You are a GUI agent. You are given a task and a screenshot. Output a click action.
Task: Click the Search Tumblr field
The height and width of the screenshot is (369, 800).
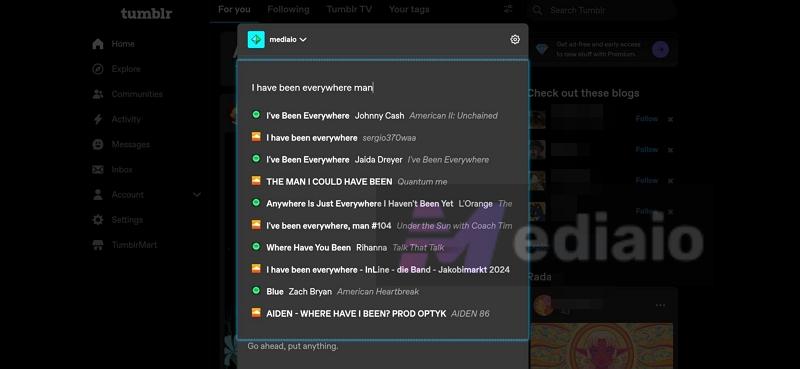(x=602, y=10)
